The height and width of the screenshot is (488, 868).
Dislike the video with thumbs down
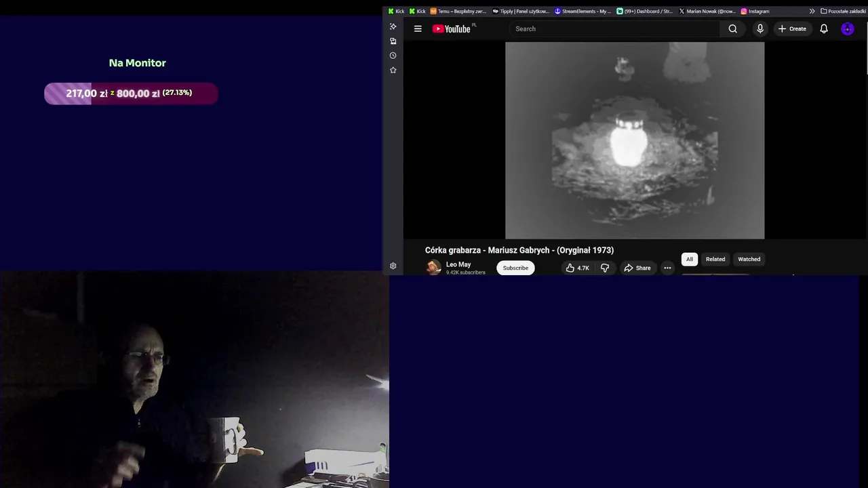point(605,268)
